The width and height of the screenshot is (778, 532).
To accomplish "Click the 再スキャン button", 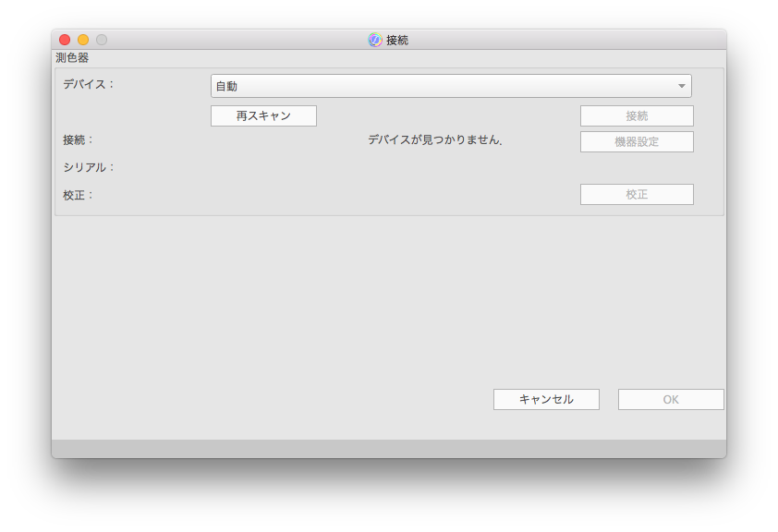I will tap(263, 116).
